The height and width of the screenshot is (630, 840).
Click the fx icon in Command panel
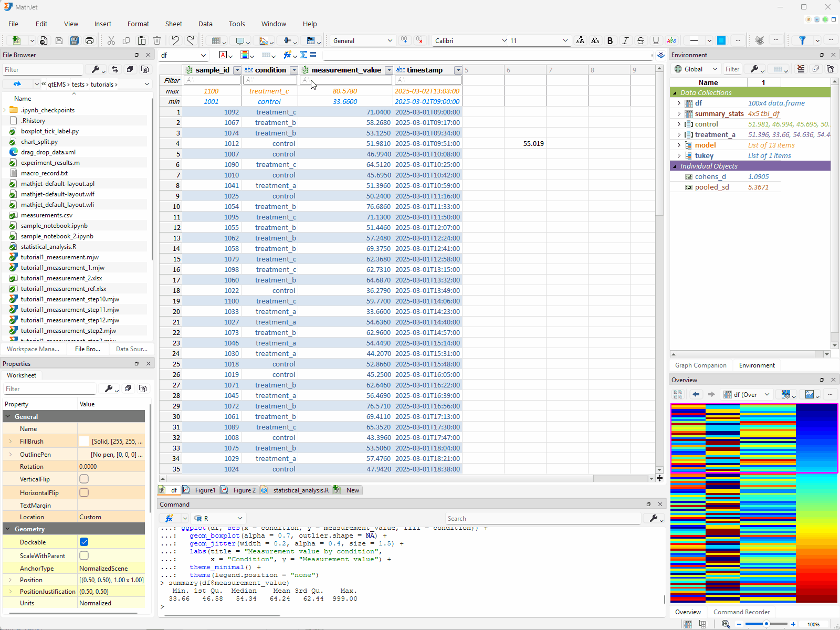[170, 518]
